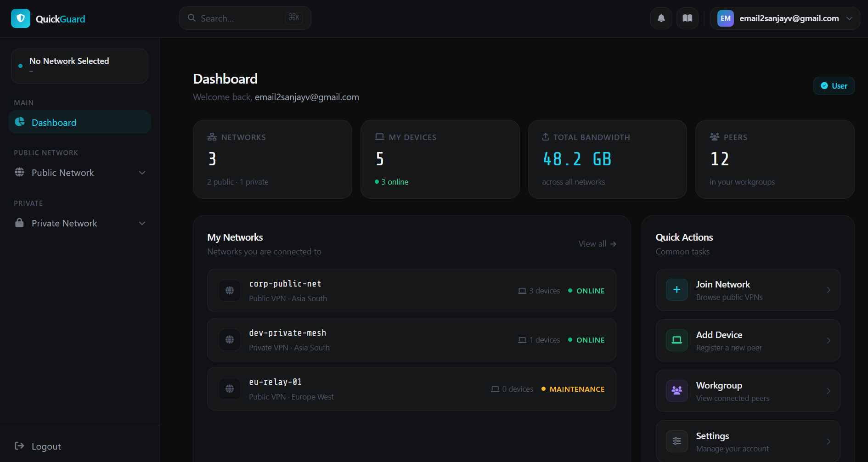The image size is (868, 462).
Task: Click the checkmark icon in User badge
Action: [824, 86]
